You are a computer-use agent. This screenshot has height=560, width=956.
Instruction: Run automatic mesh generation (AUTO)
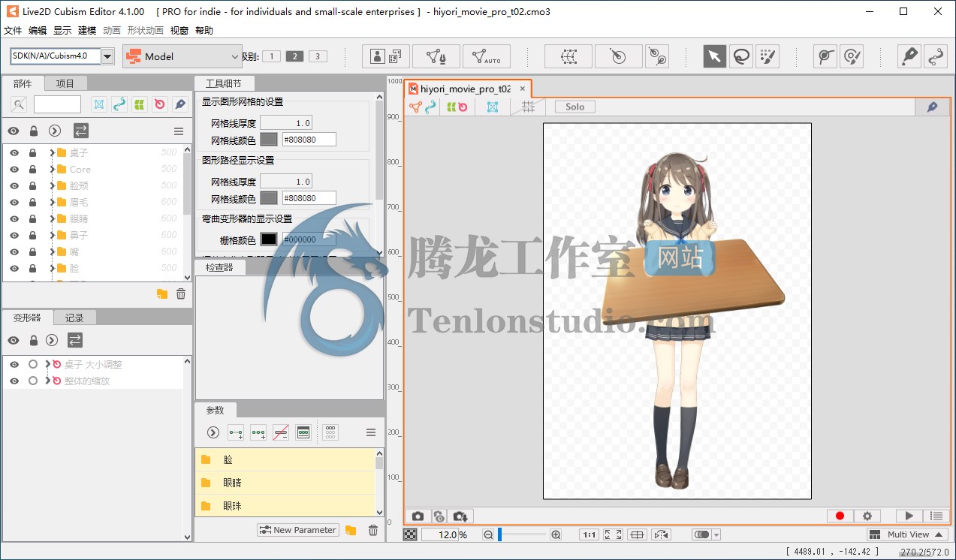pos(487,56)
